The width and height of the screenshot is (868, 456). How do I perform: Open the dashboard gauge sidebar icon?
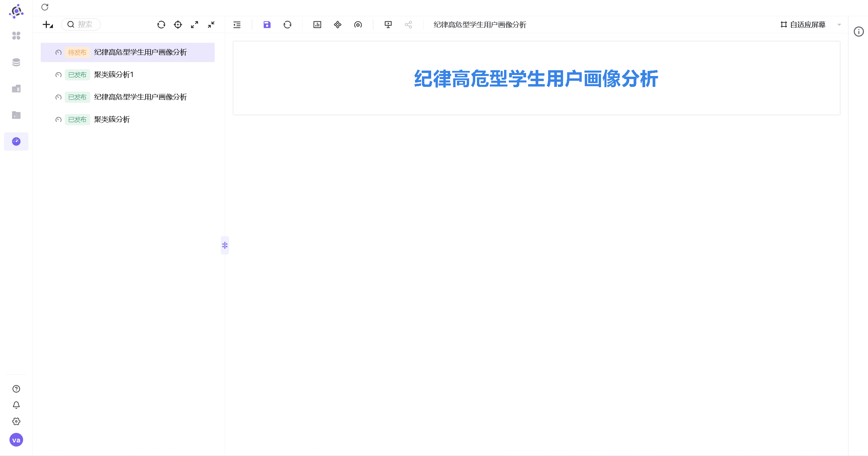click(16, 141)
